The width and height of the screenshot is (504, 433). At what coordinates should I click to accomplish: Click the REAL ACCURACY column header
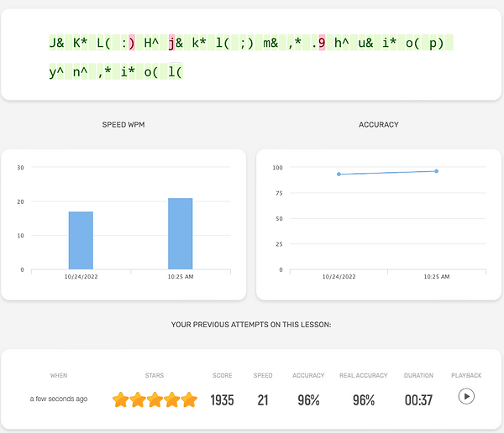pyautogui.click(x=364, y=375)
